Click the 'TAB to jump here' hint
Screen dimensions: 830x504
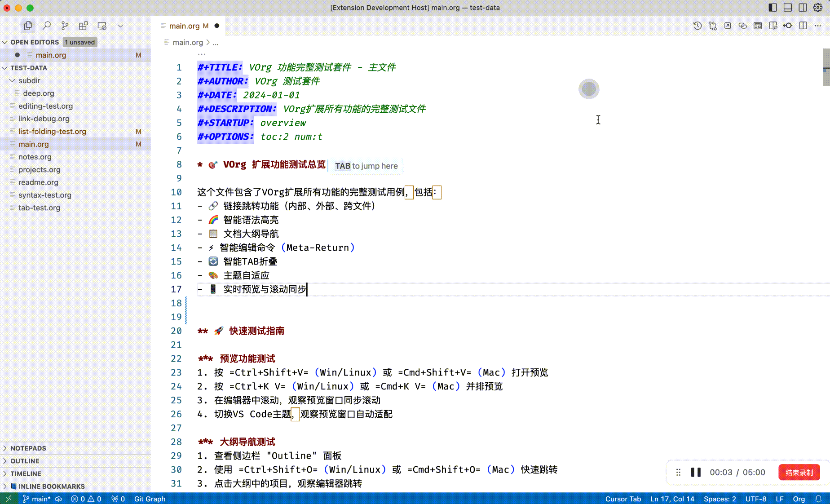(366, 166)
